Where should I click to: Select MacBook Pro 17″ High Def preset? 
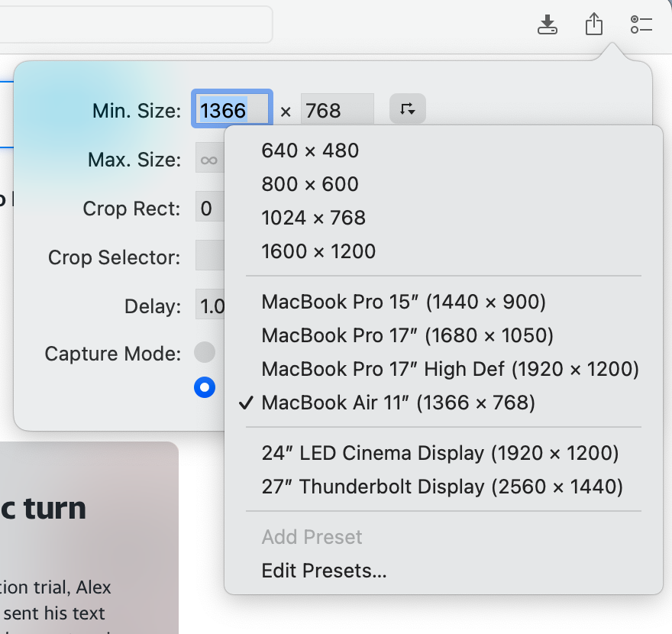(x=444, y=369)
